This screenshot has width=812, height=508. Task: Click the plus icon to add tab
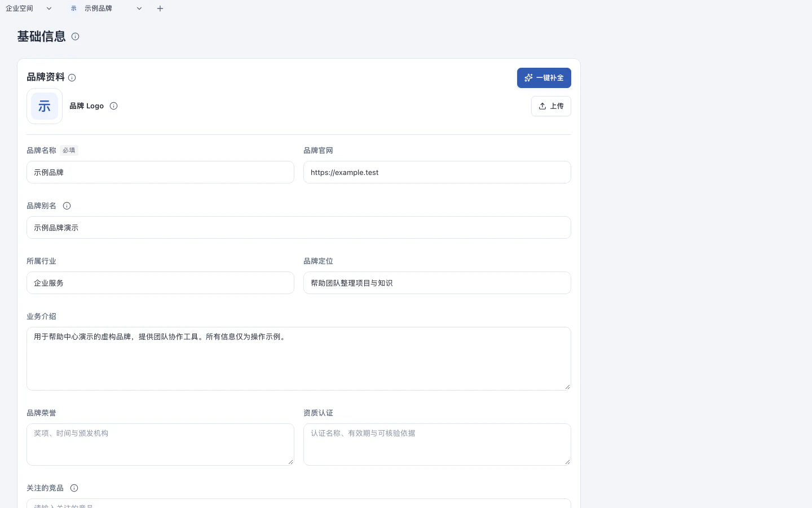tap(160, 8)
